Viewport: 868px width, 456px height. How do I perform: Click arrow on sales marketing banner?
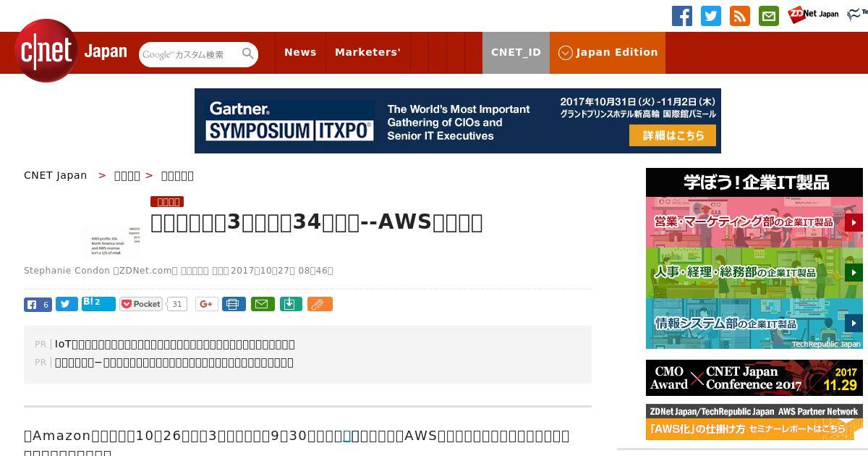point(854,222)
